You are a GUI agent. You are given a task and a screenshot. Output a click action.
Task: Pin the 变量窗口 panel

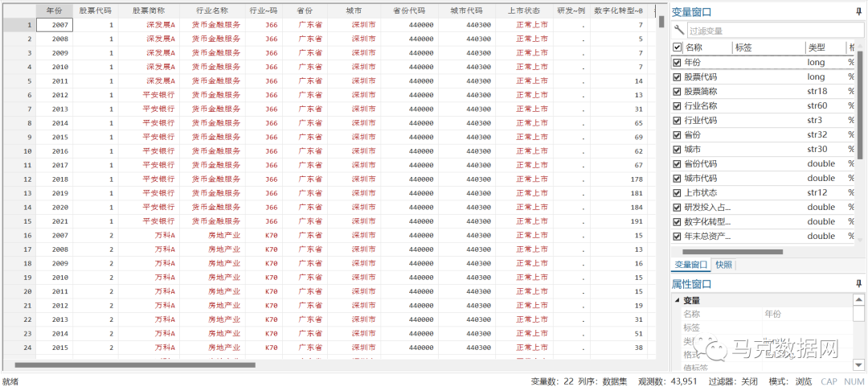click(x=858, y=11)
